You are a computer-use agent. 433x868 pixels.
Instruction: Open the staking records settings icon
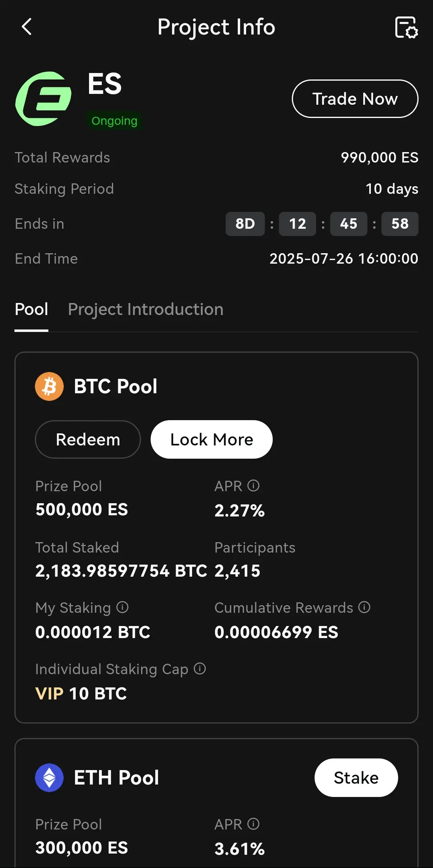click(x=407, y=27)
